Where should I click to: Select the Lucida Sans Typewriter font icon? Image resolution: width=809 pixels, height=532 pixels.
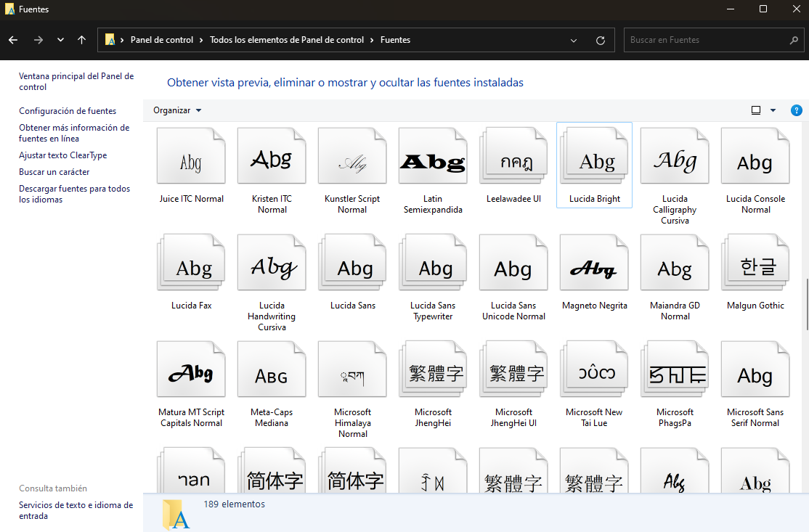coord(433,263)
